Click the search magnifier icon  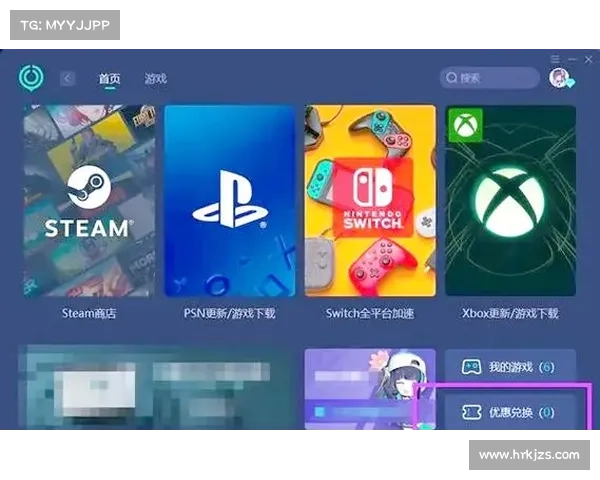pos(452,78)
